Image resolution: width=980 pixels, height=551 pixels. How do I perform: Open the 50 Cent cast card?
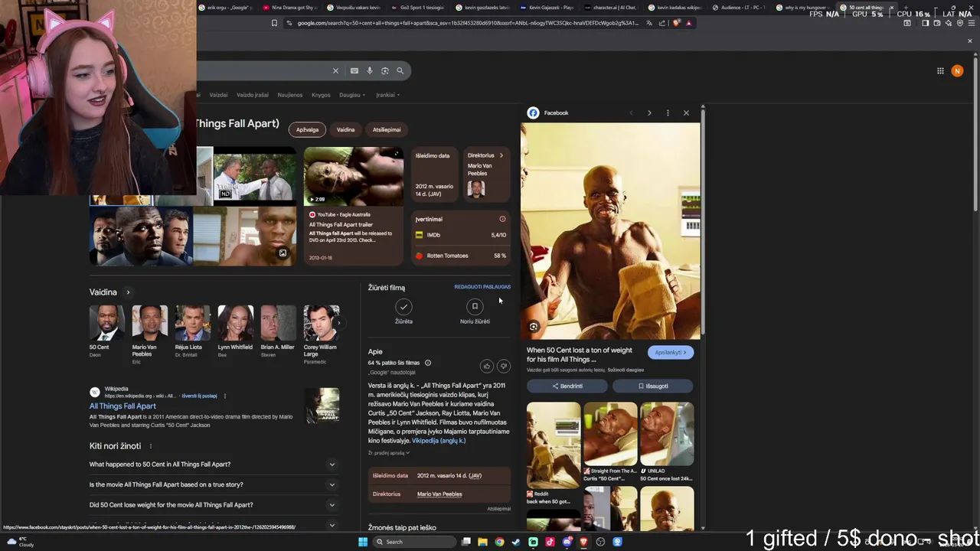click(106, 329)
